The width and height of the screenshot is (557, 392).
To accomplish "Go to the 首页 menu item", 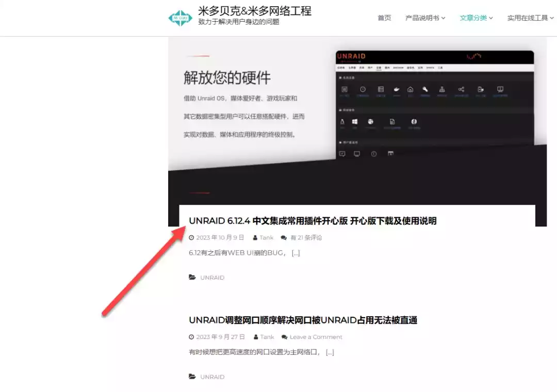I will tap(384, 18).
